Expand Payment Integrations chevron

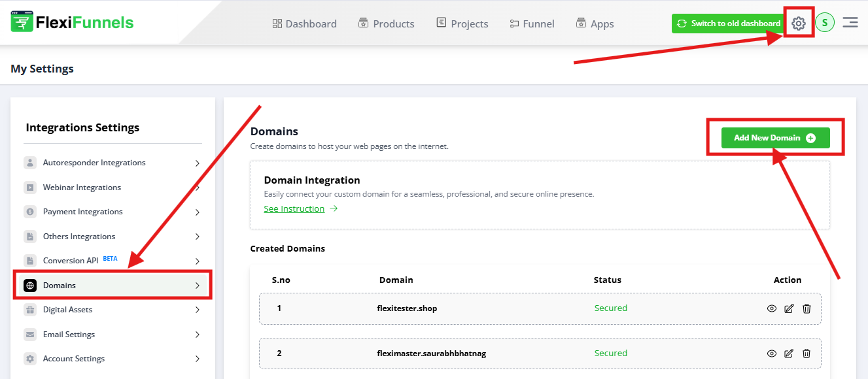[x=198, y=212]
